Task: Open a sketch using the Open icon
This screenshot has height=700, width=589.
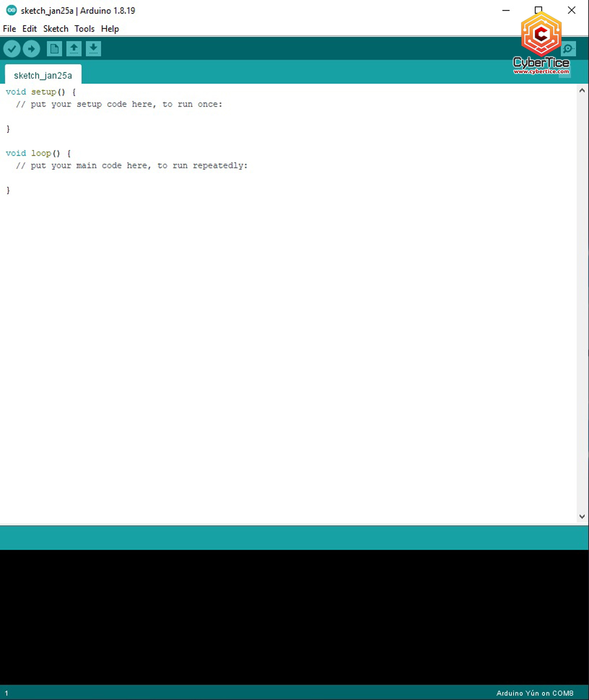Action: pyautogui.click(x=74, y=49)
